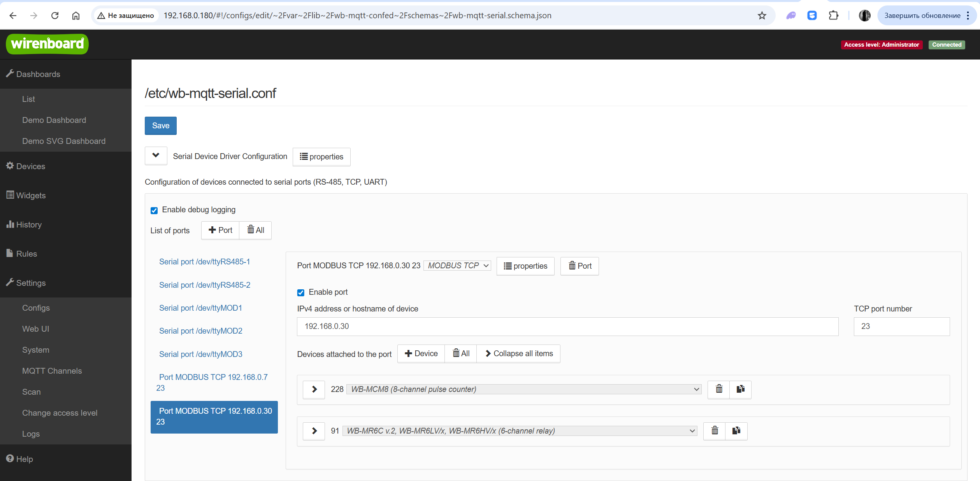Delete the WB-MR6C relay device
This screenshot has width=980, height=481.
[715, 431]
